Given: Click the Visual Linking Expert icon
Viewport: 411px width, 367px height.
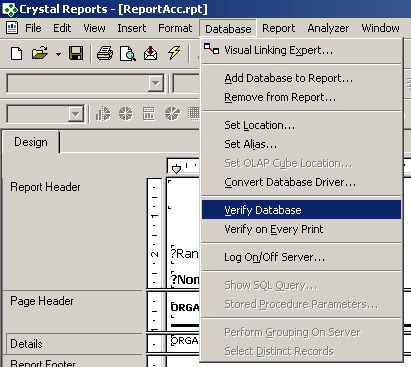Looking at the screenshot, I should click(212, 49).
